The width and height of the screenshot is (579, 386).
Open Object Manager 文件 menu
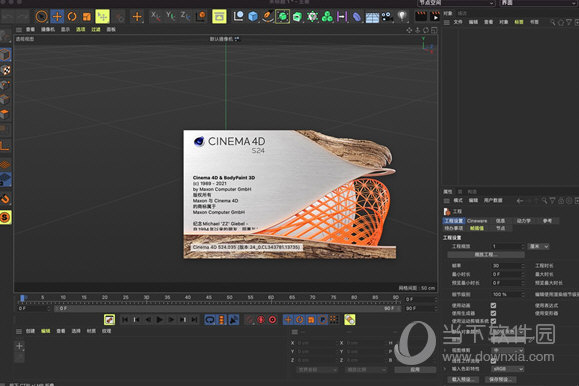458,22
